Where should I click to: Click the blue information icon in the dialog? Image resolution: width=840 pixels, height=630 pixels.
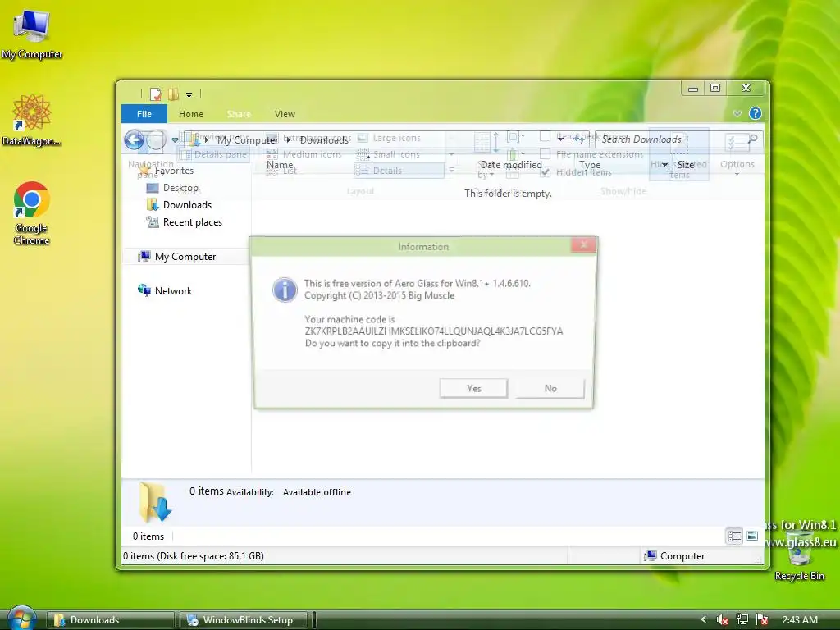pos(285,290)
